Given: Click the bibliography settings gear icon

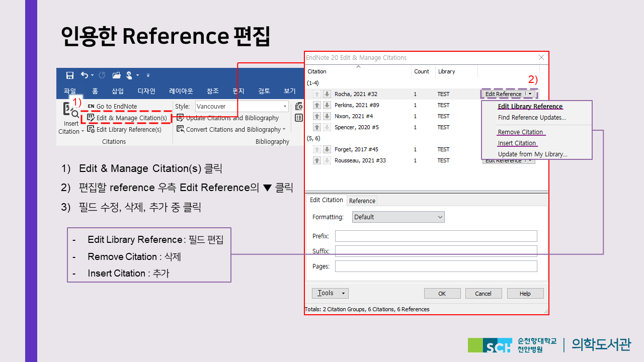Looking at the screenshot, I should point(299,106).
